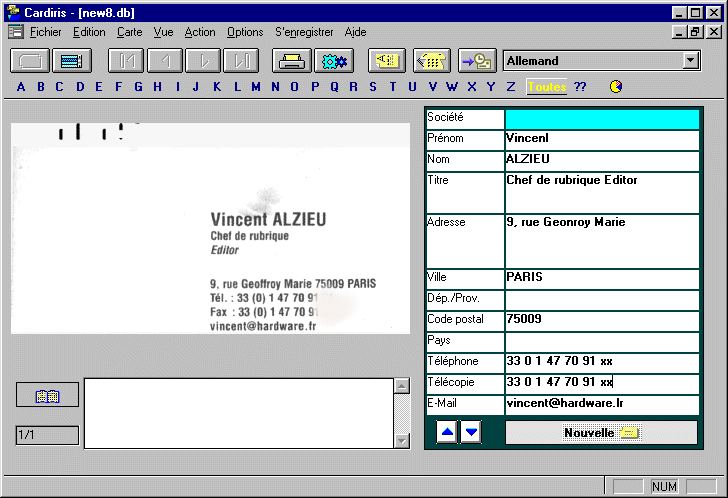Image resolution: width=728 pixels, height=498 pixels.
Task: Filter cards by letter Z
Action: 511,87
